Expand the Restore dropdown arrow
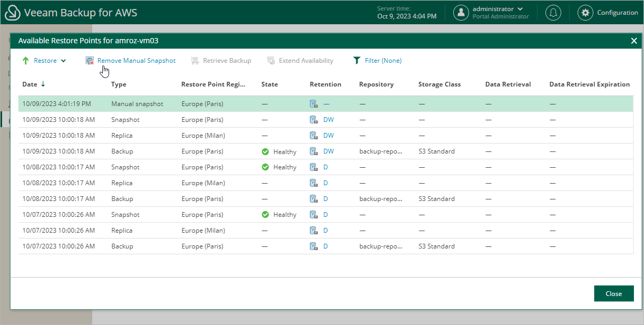Image resolution: width=644 pixels, height=325 pixels. tap(63, 61)
